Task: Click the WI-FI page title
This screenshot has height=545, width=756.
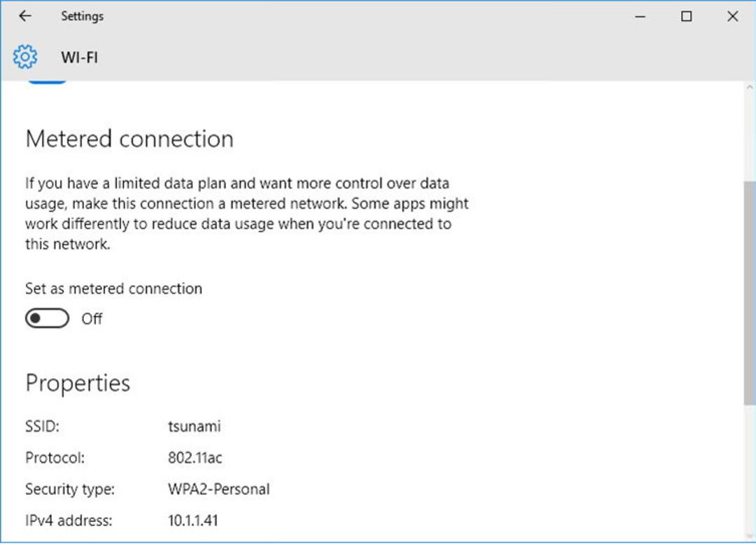Action: tap(80, 57)
